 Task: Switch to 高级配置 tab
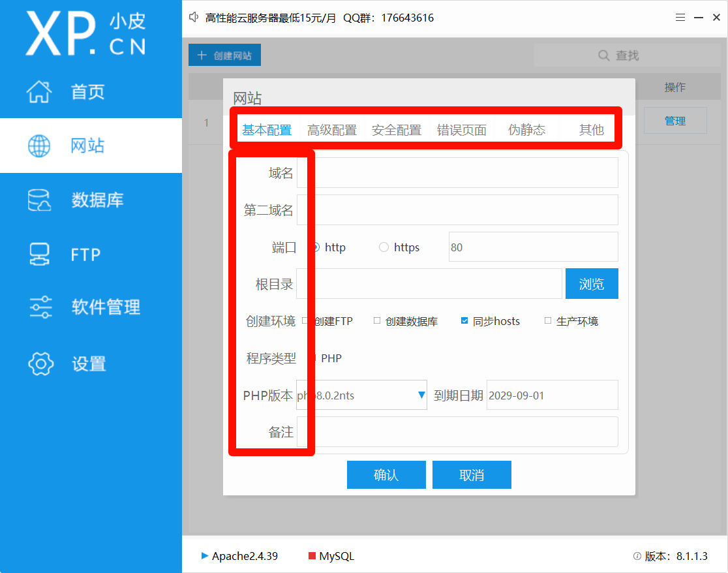[x=332, y=130]
